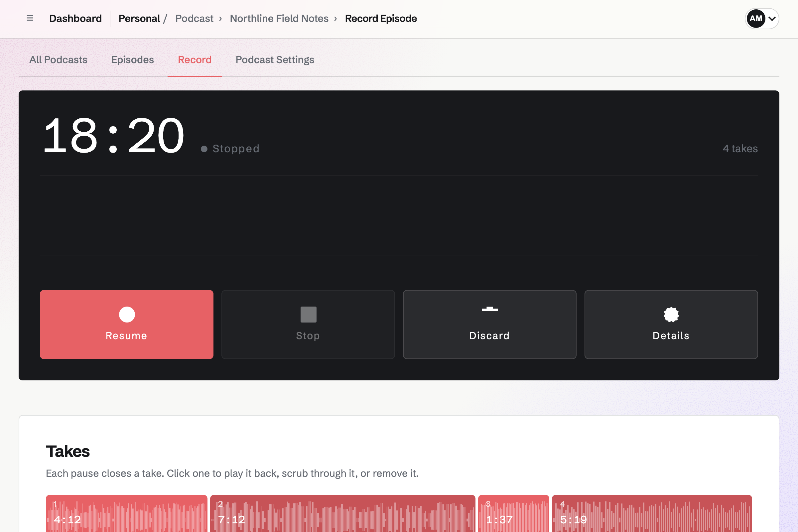Discard the recording
798x532 pixels.
point(489,325)
